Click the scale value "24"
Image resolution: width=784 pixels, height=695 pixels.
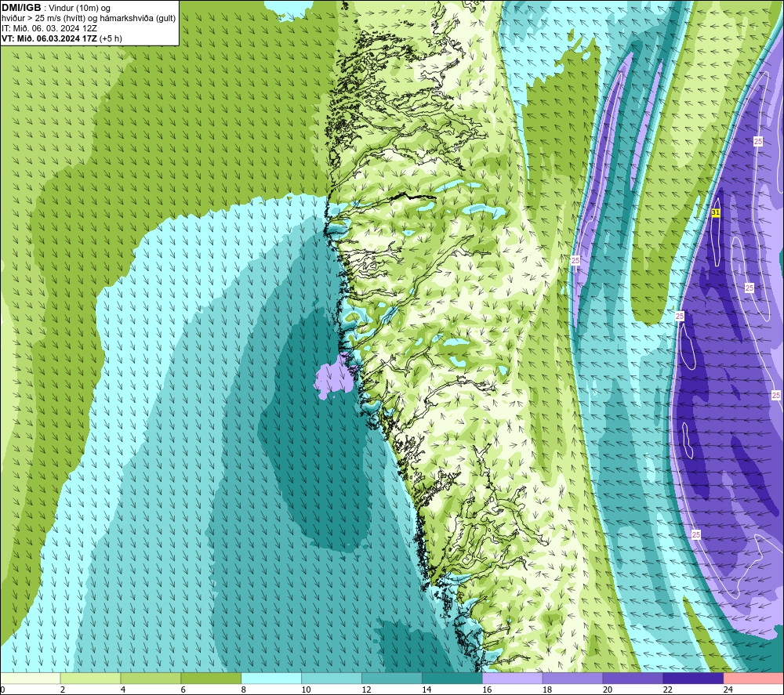pyautogui.click(x=728, y=690)
